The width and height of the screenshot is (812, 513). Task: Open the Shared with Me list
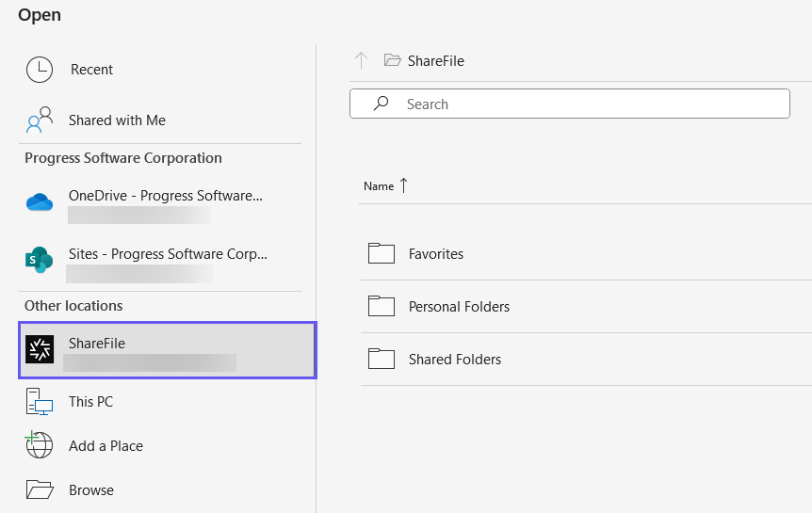(x=117, y=120)
